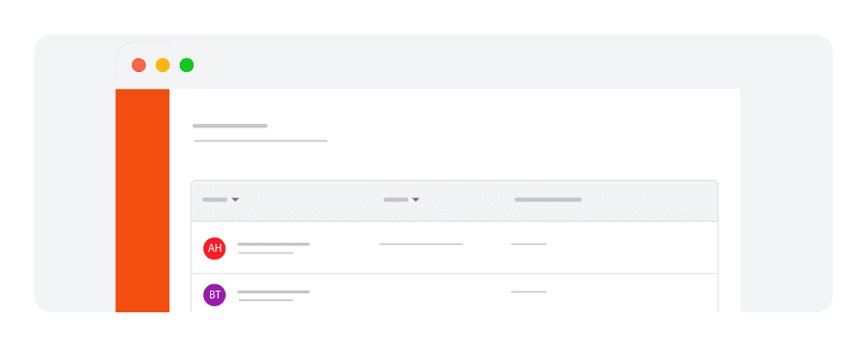This screenshot has height=347, width=868.
Task: Click the subtitle line under the AH name
Action: [266, 253]
